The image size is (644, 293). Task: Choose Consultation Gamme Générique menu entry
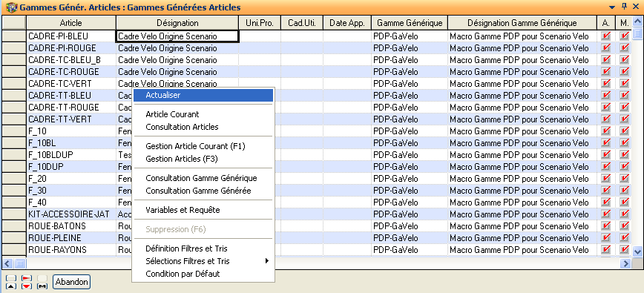(x=201, y=178)
